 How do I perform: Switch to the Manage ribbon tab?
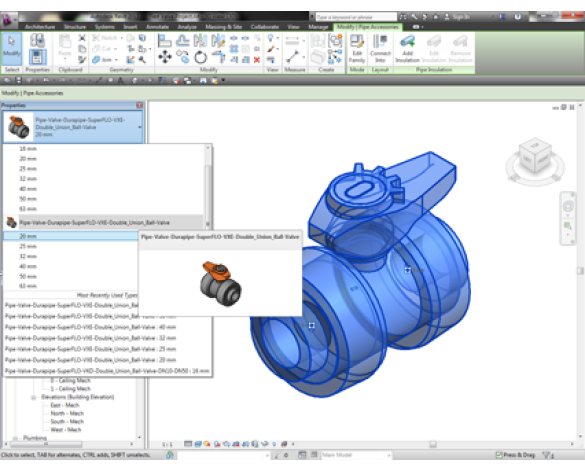318,27
